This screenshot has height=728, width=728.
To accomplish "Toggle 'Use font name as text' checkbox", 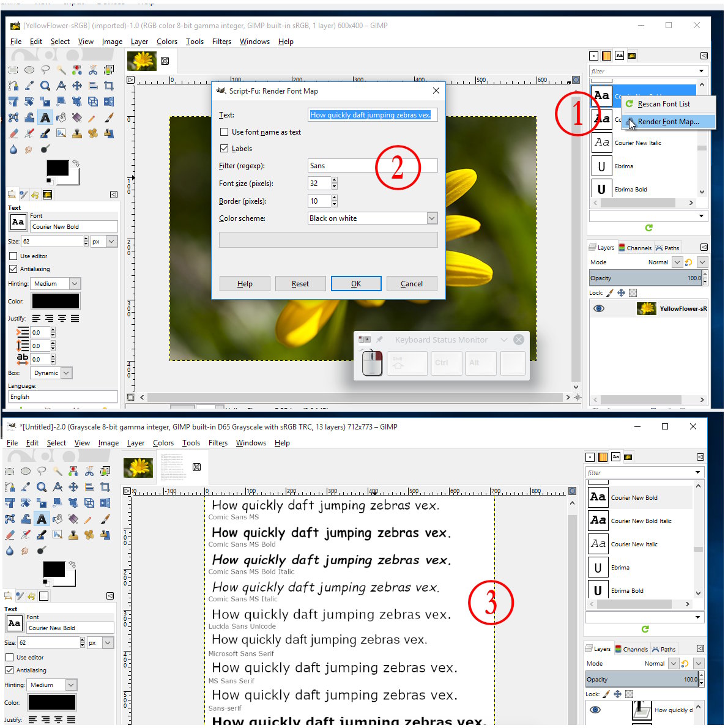I will point(225,132).
